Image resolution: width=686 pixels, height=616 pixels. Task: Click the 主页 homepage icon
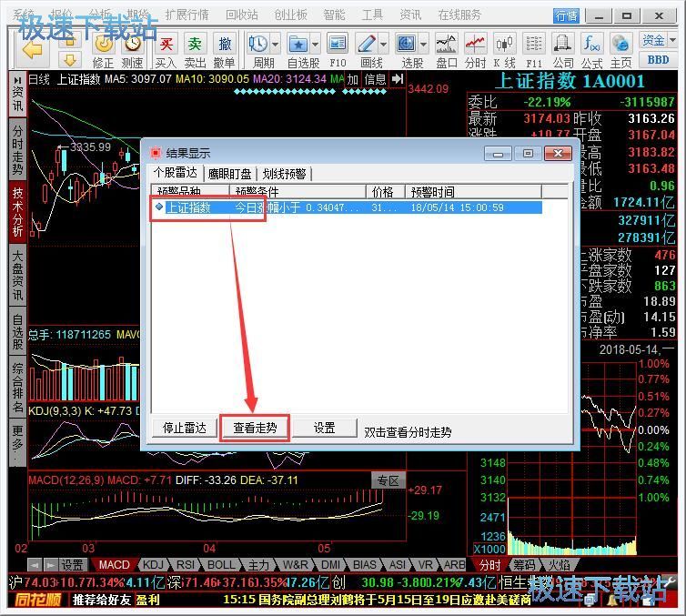[x=620, y=50]
